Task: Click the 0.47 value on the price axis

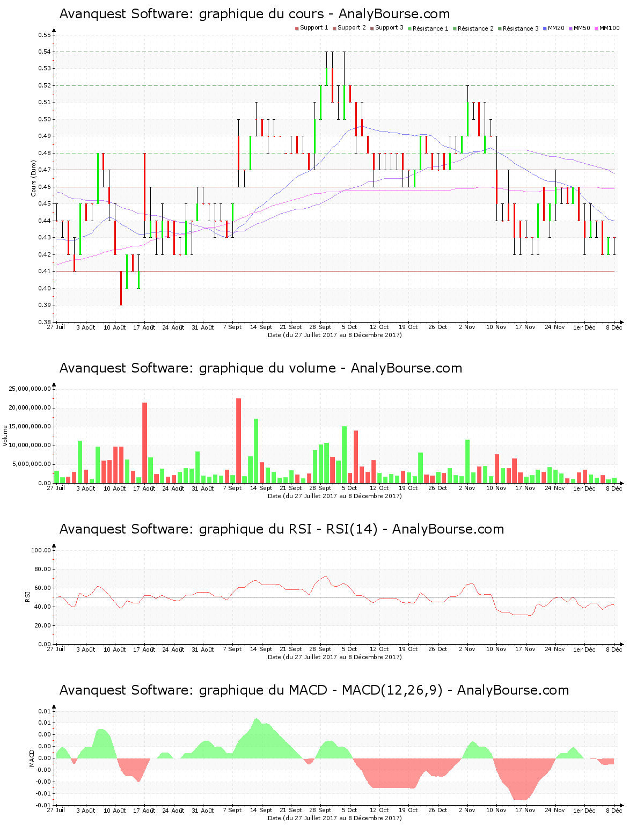Action: click(45, 170)
